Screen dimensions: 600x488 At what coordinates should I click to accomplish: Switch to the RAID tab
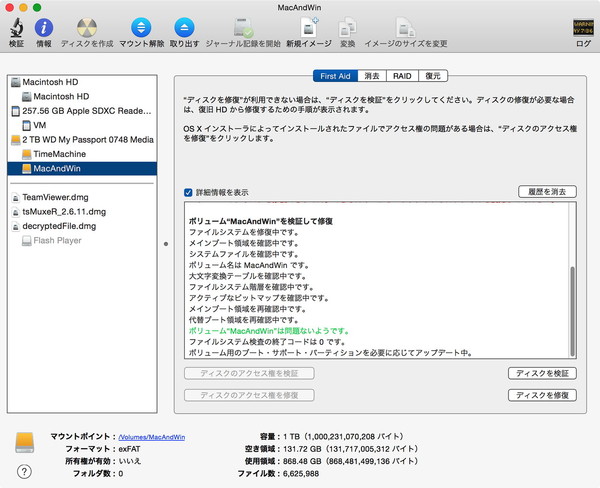coord(402,76)
